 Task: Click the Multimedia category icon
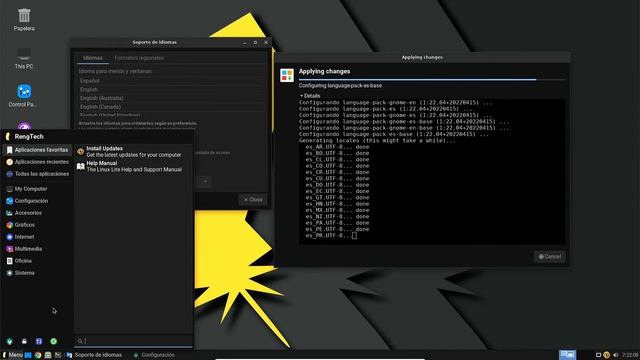pyautogui.click(x=9, y=249)
